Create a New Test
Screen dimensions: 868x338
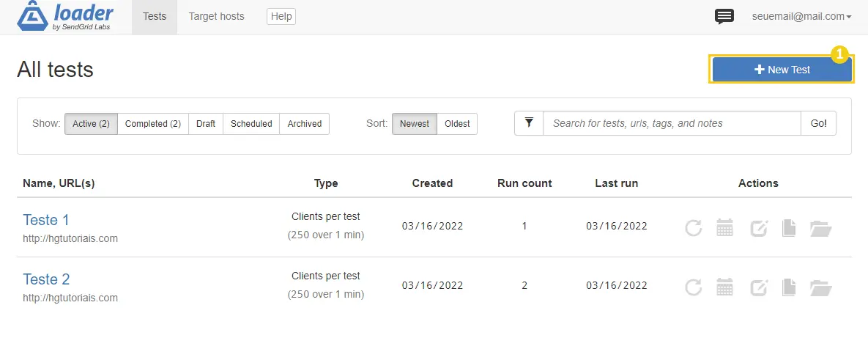782,70
